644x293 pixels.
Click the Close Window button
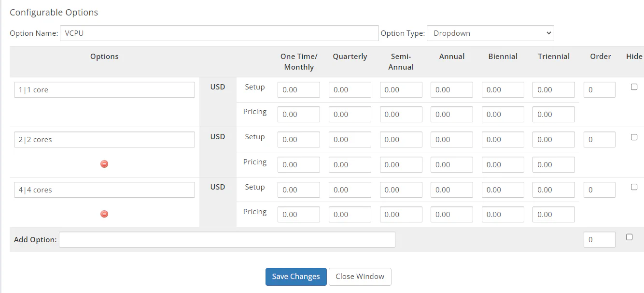(360, 277)
